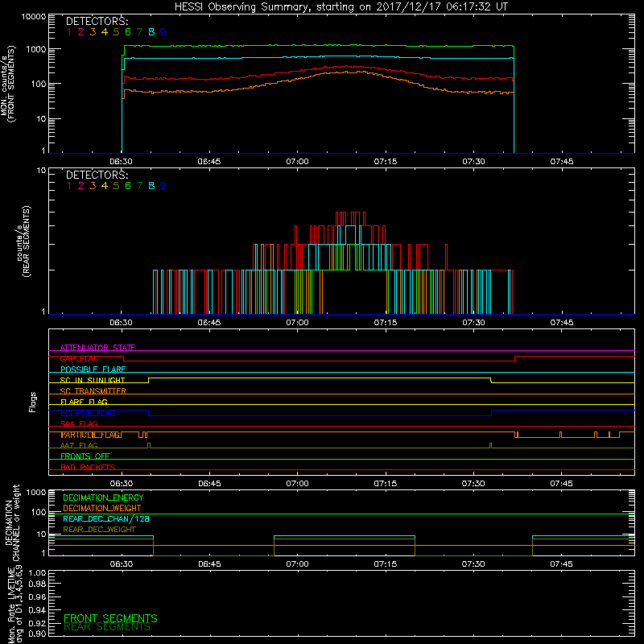Click the HESSI Observing Summary title text
This screenshot has width=644, height=644.
[341, 7]
